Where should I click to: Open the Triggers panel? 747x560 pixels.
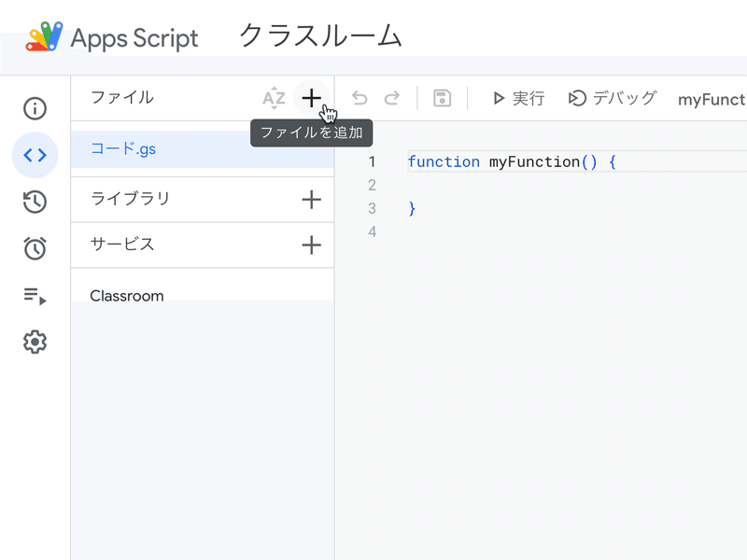[x=35, y=248]
